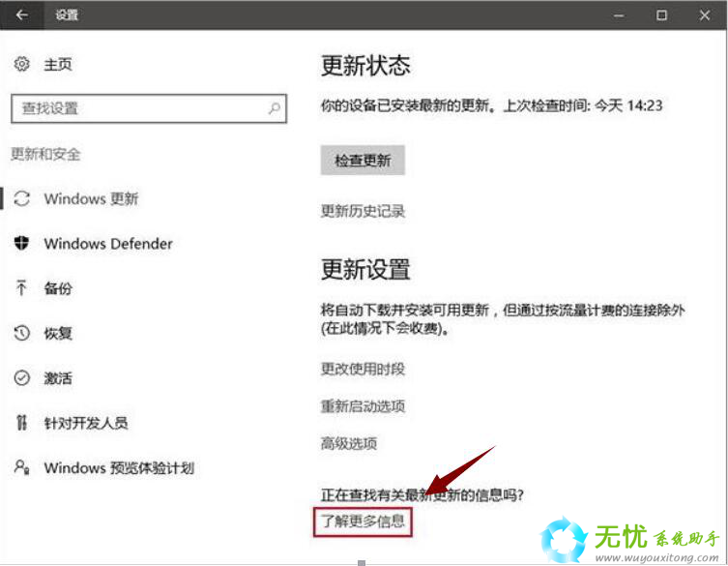Screen dimensions: 728x566
Task: Open 激活 activation section
Action: (58, 378)
